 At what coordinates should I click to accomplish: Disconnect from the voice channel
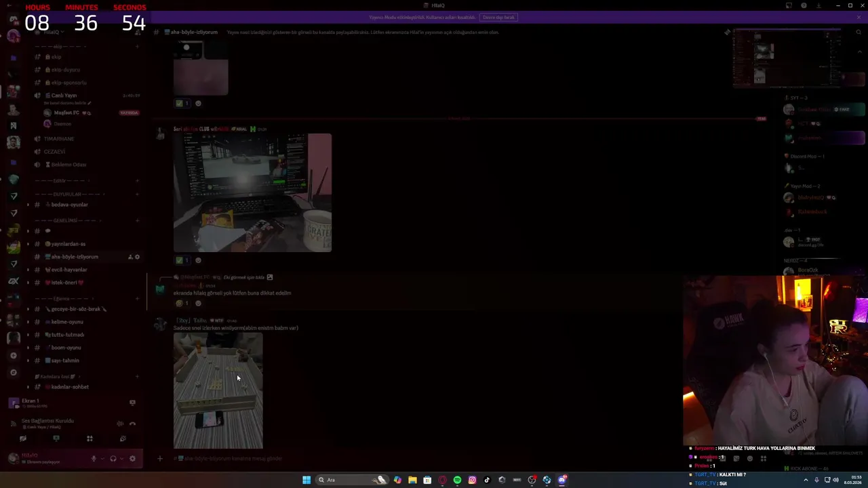[132, 424]
